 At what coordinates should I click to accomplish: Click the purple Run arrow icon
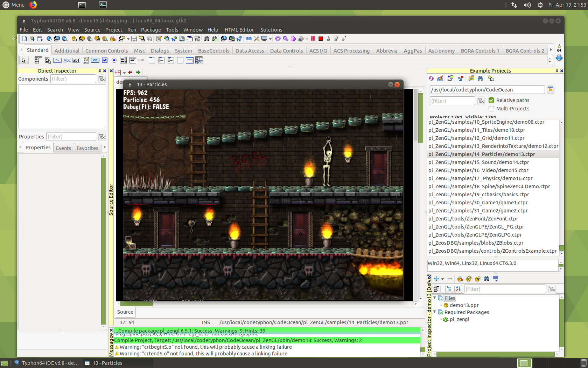[293, 39]
